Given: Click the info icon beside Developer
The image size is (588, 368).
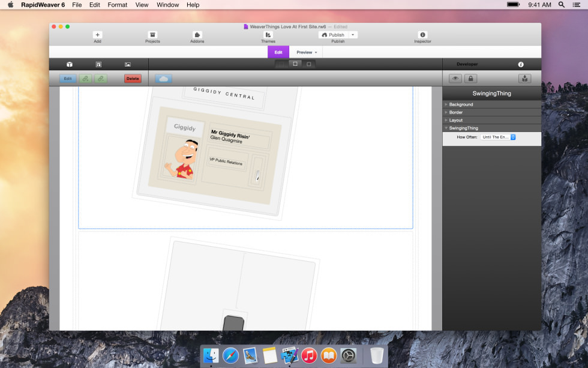Looking at the screenshot, I should tap(521, 64).
